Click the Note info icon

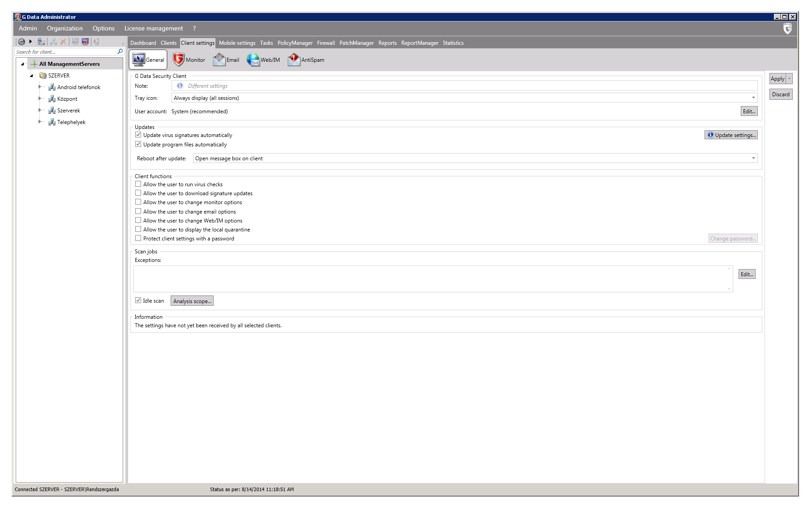[180, 86]
